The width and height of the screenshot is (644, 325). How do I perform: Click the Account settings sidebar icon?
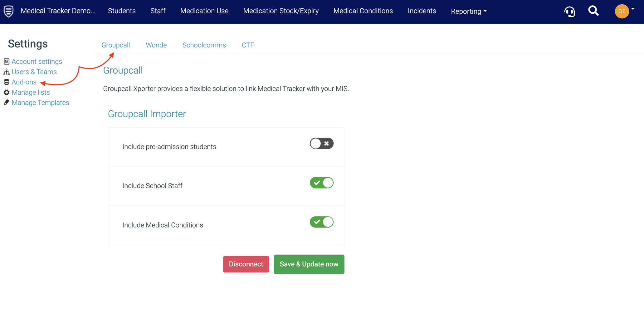7,61
